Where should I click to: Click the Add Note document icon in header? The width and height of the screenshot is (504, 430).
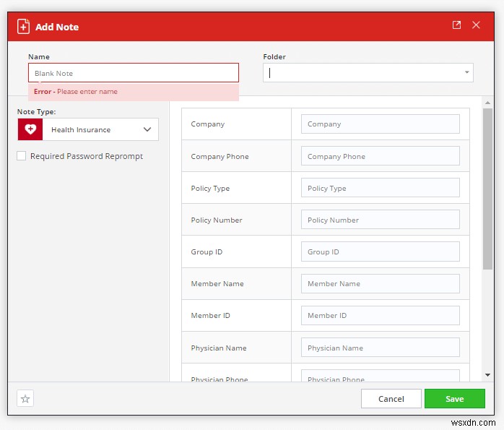23,26
